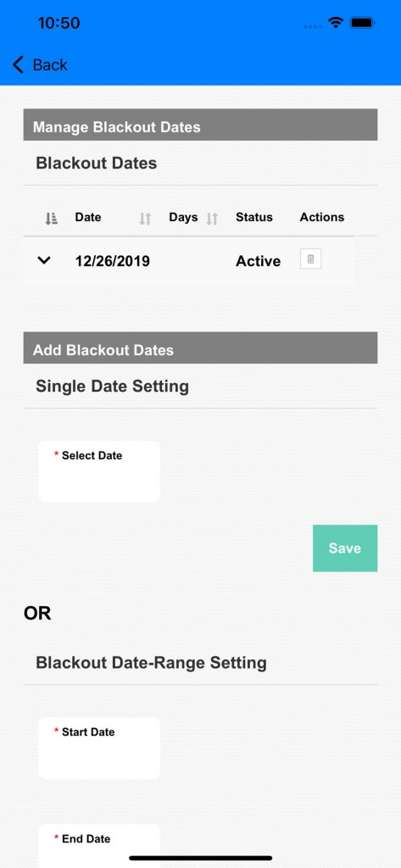Click the Date column sort arrows

click(x=145, y=219)
